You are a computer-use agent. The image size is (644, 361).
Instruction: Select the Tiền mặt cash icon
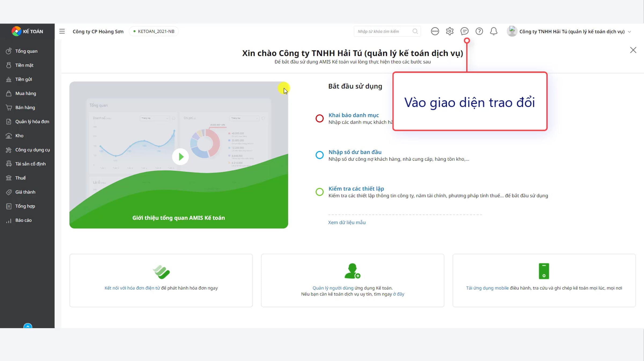point(9,65)
